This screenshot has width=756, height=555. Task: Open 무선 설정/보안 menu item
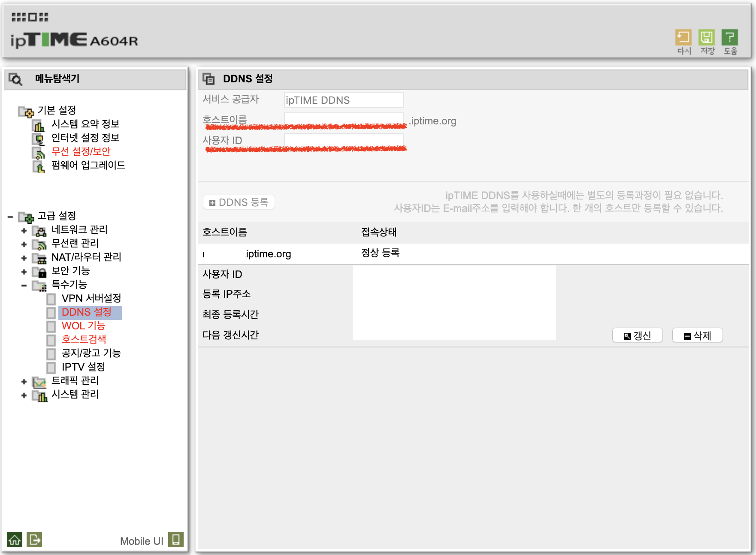click(81, 151)
